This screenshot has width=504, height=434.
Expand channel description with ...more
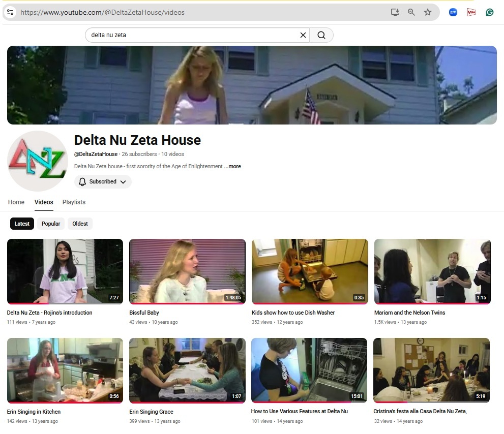[x=233, y=166]
